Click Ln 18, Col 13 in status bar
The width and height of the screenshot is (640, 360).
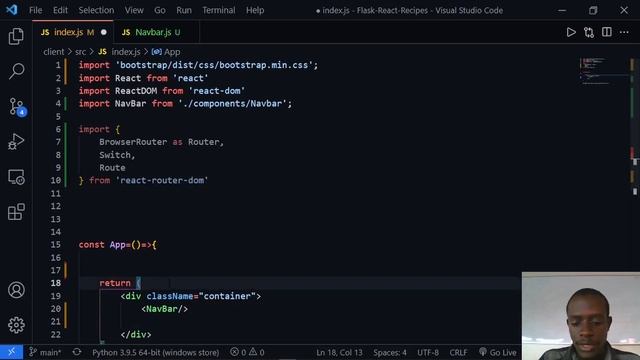tap(339, 352)
